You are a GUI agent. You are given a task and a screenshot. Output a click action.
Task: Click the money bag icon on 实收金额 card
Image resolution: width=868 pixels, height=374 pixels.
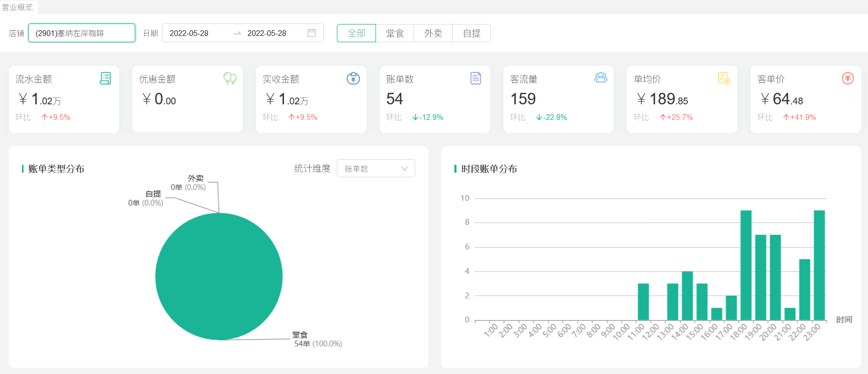point(353,78)
